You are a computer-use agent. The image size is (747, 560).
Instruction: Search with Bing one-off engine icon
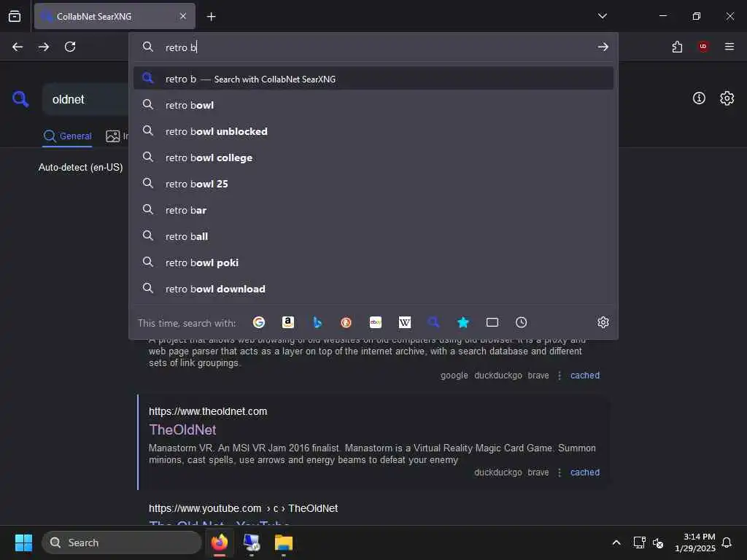click(317, 322)
